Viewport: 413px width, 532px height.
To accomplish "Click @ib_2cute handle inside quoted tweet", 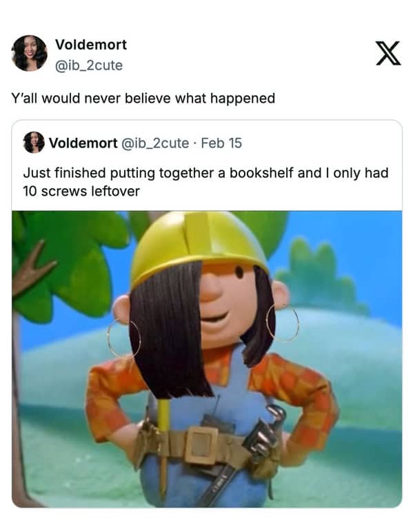I will coord(154,143).
